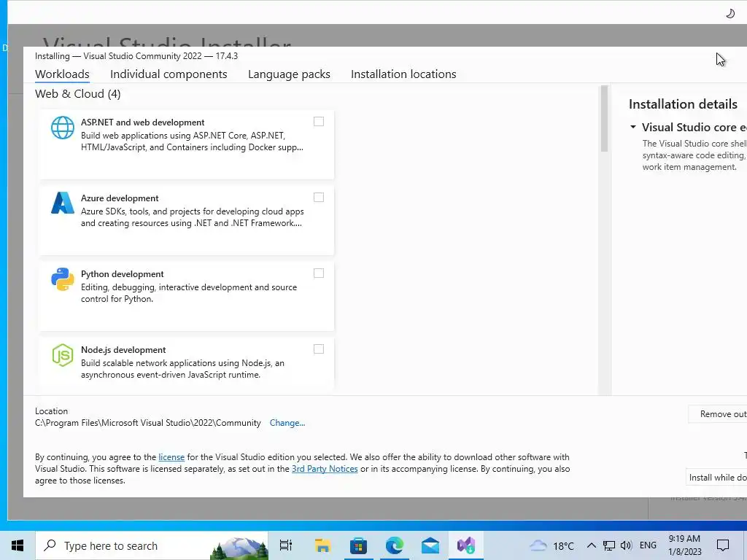The image size is (747, 560).
Task: Switch the ENG input language indicator
Action: (648, 545)
